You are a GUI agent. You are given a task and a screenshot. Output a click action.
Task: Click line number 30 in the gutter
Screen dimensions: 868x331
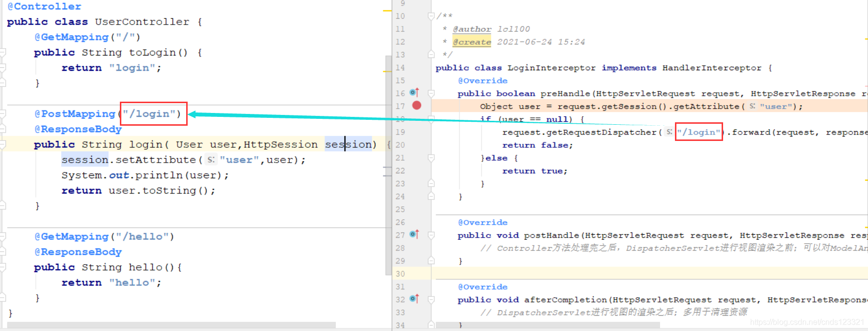[400, 274]
